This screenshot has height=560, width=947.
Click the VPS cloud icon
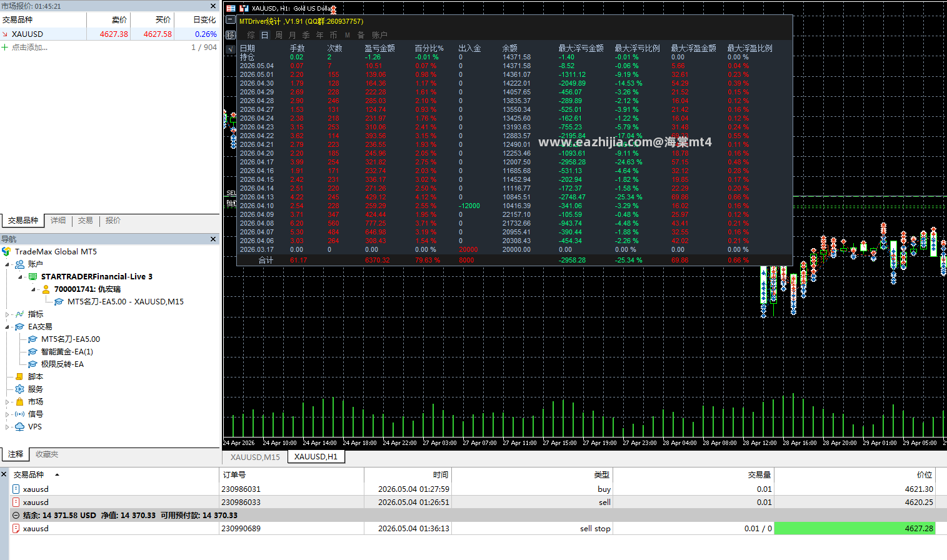tap(20, 426)
